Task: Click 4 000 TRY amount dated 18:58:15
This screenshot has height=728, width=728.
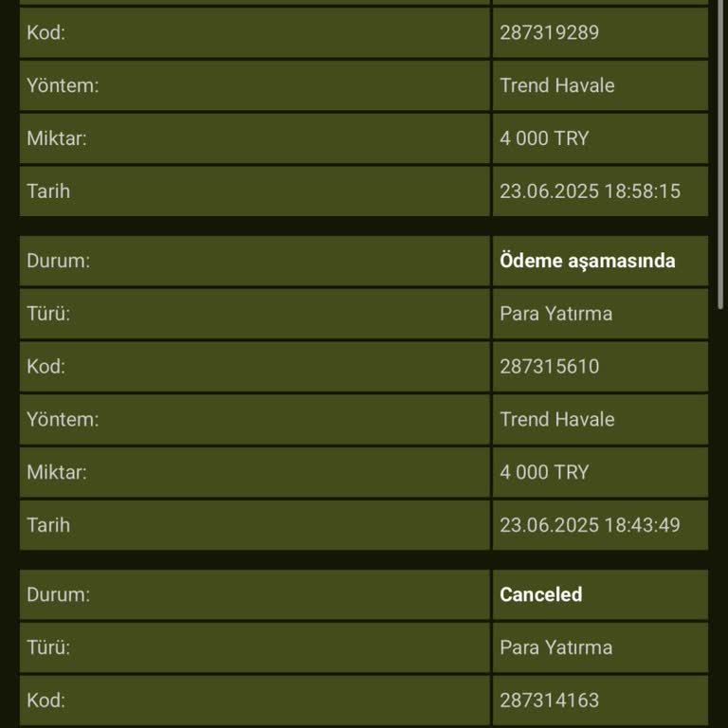Action: [x=544, y=138]
